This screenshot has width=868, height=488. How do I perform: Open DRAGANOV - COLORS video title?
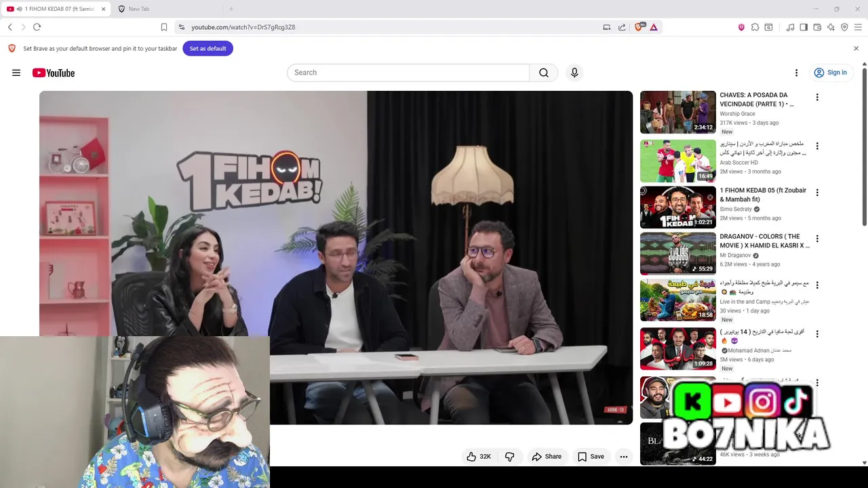(x=765, y=241)
